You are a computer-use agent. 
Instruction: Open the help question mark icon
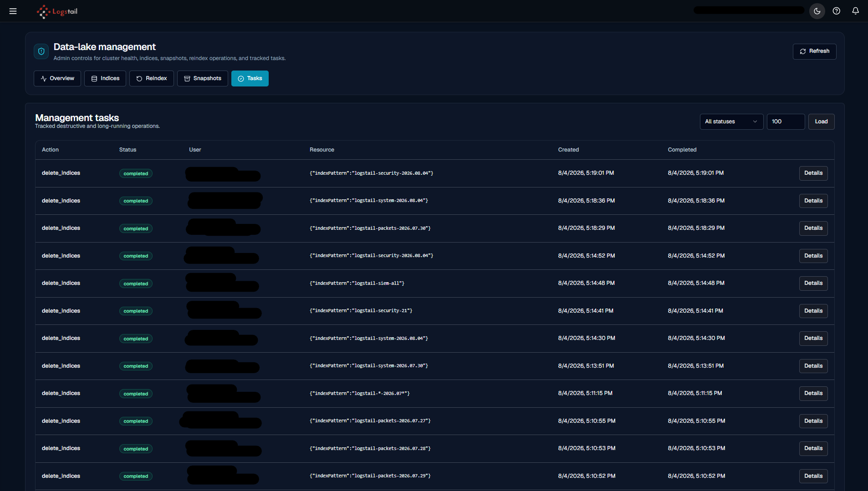837,11
